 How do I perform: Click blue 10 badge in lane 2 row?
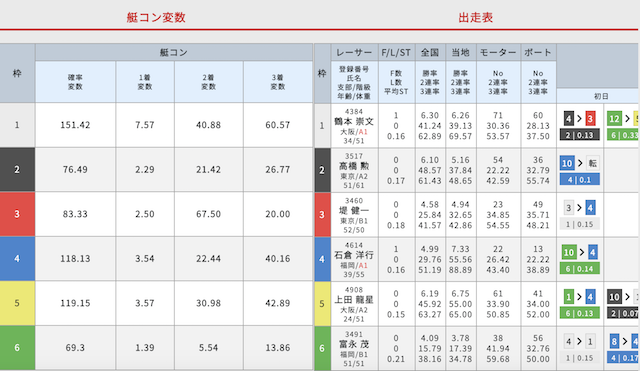click(567, 163)
